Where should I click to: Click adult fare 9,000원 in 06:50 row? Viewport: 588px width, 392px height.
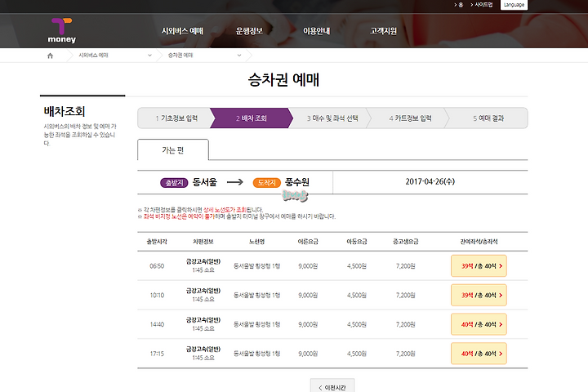(x=308, y=266)
